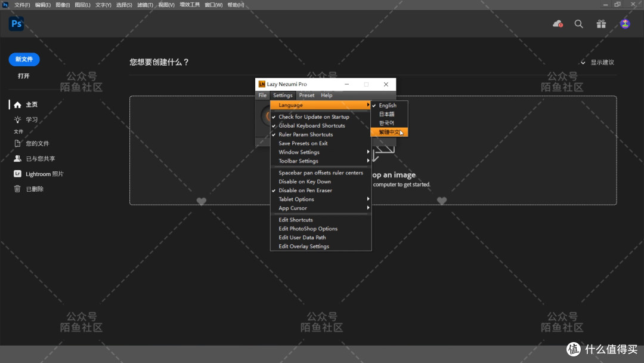
Task: Open the user account avatar
Action: [625, 24]
